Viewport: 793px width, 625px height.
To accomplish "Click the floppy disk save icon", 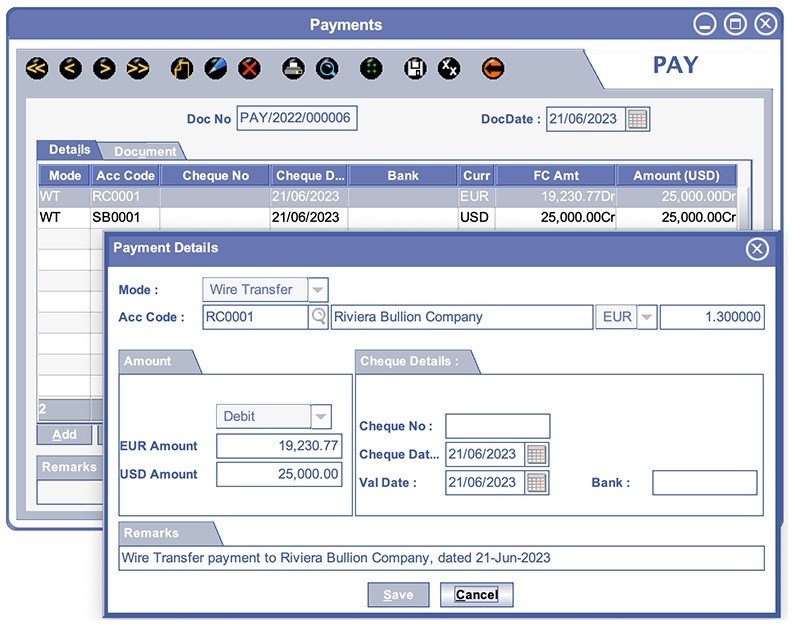I will click(415, 68).
